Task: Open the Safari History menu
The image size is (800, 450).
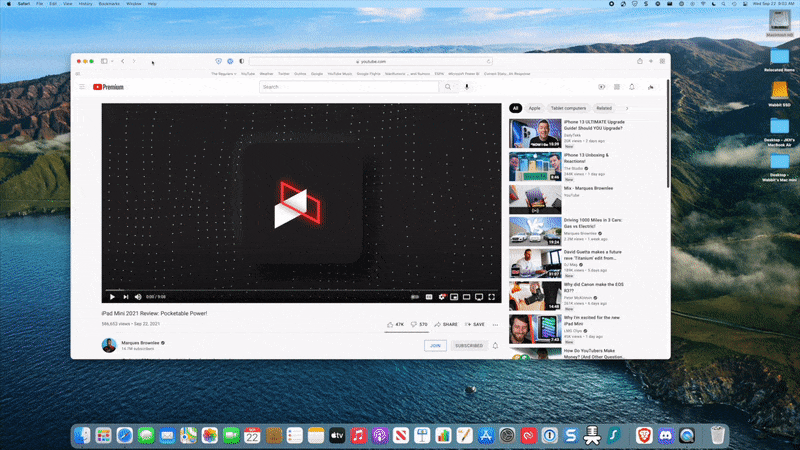Action: [85, 4]
